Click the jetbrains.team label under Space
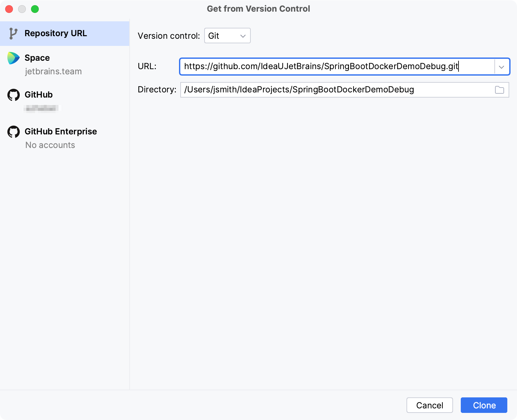 53,71
